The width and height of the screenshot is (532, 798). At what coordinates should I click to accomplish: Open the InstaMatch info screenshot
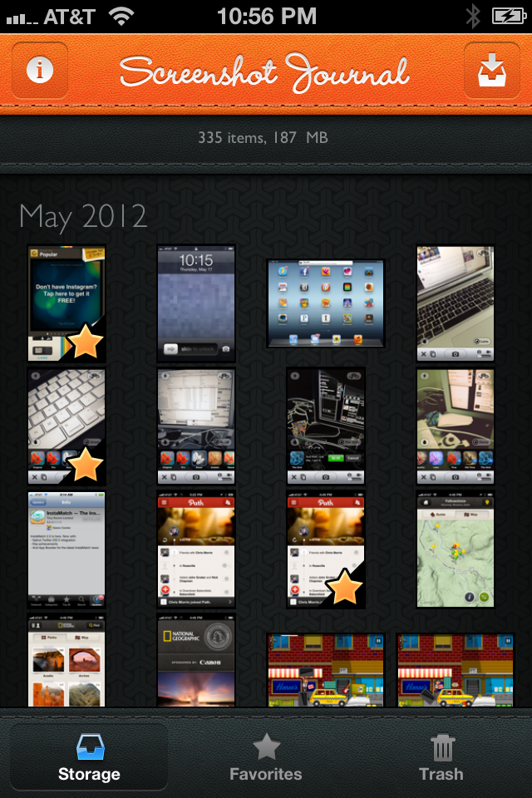coord(66,549)
